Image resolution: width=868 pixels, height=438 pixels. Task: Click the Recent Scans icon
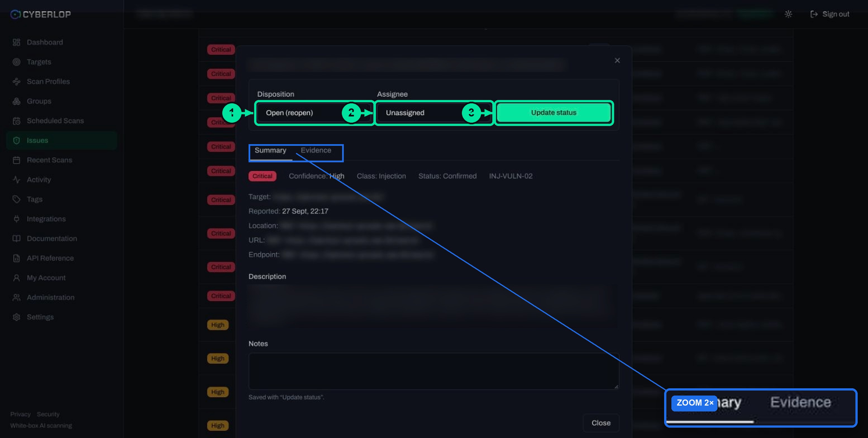[x=16, y=160]
